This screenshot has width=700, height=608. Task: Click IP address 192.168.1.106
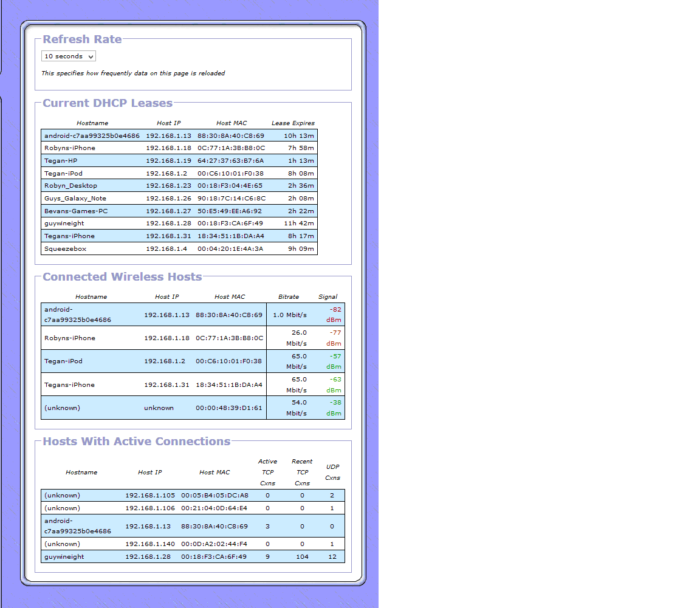pyautogui.click(x=150, y=508)
